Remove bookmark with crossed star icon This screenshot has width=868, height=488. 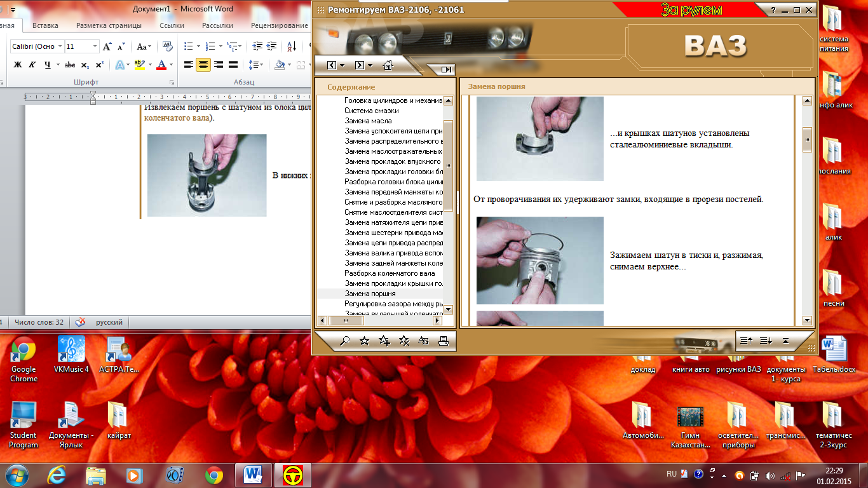pyautogui.click(x=403, y=341)
